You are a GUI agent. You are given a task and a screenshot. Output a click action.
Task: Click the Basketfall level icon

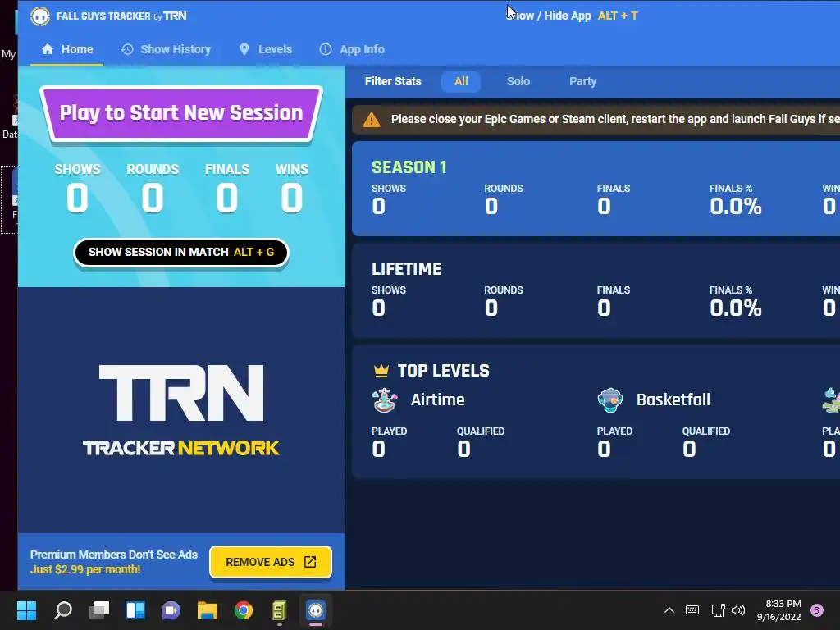pos(610,400)
